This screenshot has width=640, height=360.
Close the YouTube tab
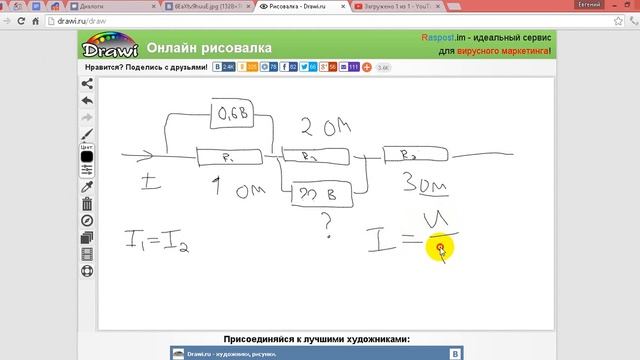click(438, 7)
